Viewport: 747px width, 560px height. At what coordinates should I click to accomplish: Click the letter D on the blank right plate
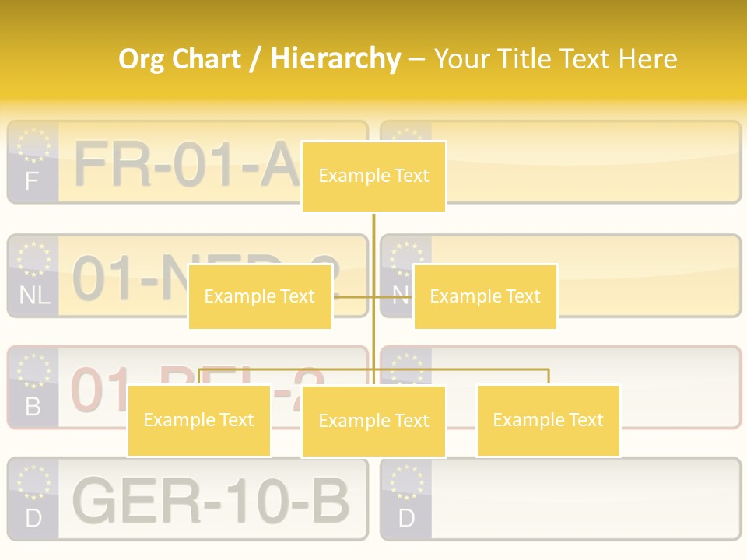pos(406,519)
